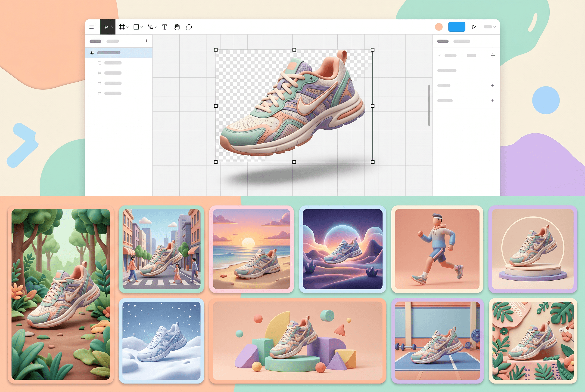The width and height of the screenshot is (585, 392).
Task: Click the blue share button
Action: (x=457, y=27)
